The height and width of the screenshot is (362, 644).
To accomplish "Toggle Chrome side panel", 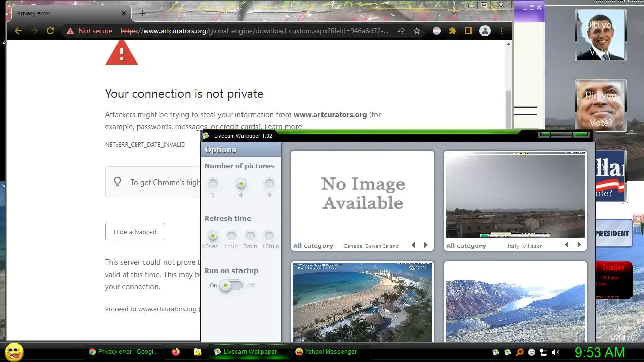I will [469, 31].
